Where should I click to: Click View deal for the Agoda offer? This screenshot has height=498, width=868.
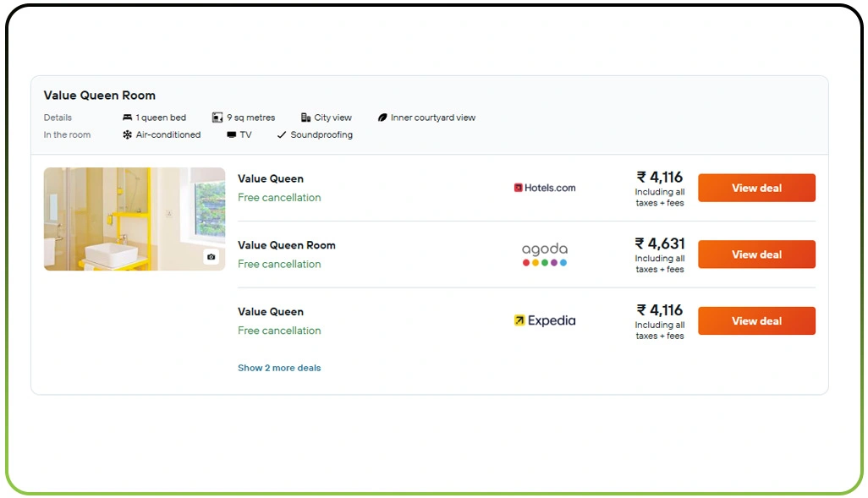755,254
